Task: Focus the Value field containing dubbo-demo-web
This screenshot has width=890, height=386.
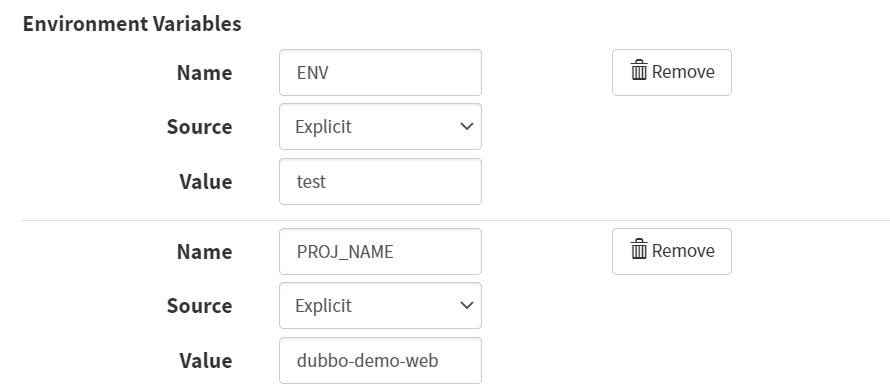Action: coord(380,360)
